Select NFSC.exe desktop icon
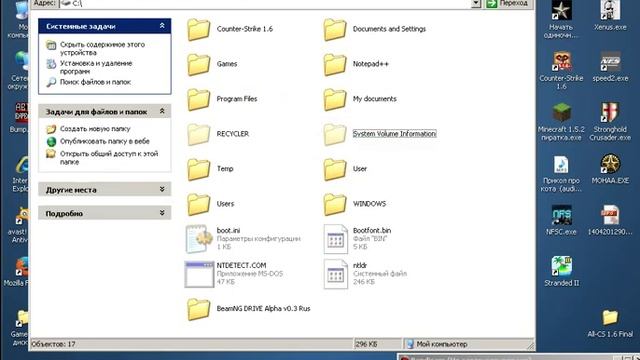640x360 pixels. (562, 216)
